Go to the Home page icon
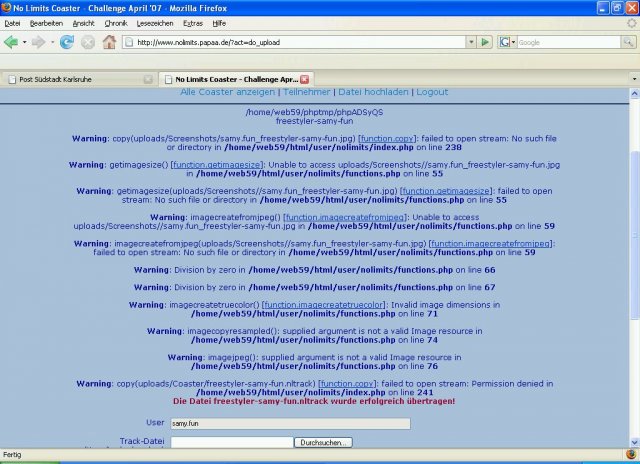Image resolution: width=640 pixels, height=464 pixels. point(109,42)
